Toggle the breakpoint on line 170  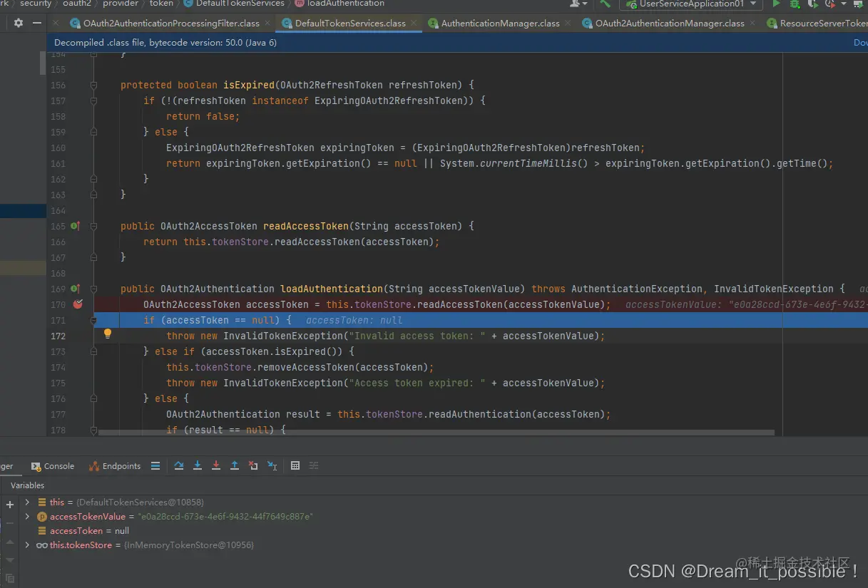click(x=78, y=304)
